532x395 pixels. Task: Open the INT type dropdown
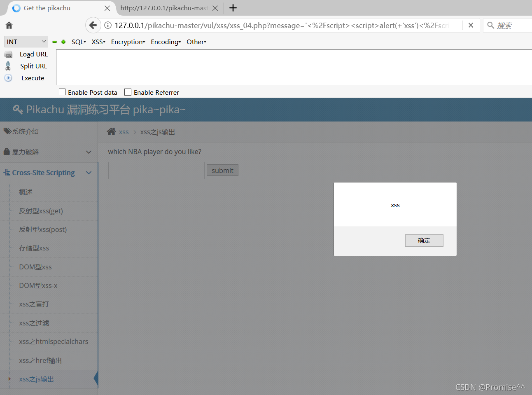coord(26,42)
